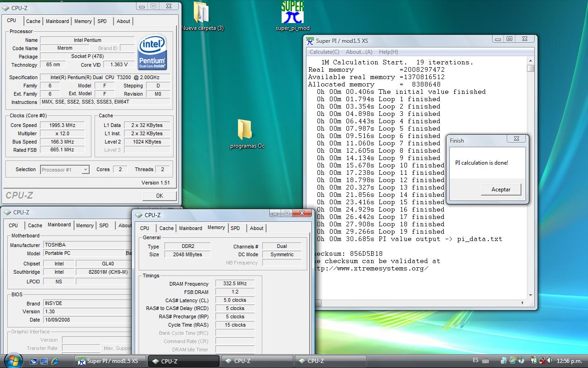Viewport: 588px width, 368px height.
Task: Open the Calculate(C) menu
Action: click(x=324, y=52)
